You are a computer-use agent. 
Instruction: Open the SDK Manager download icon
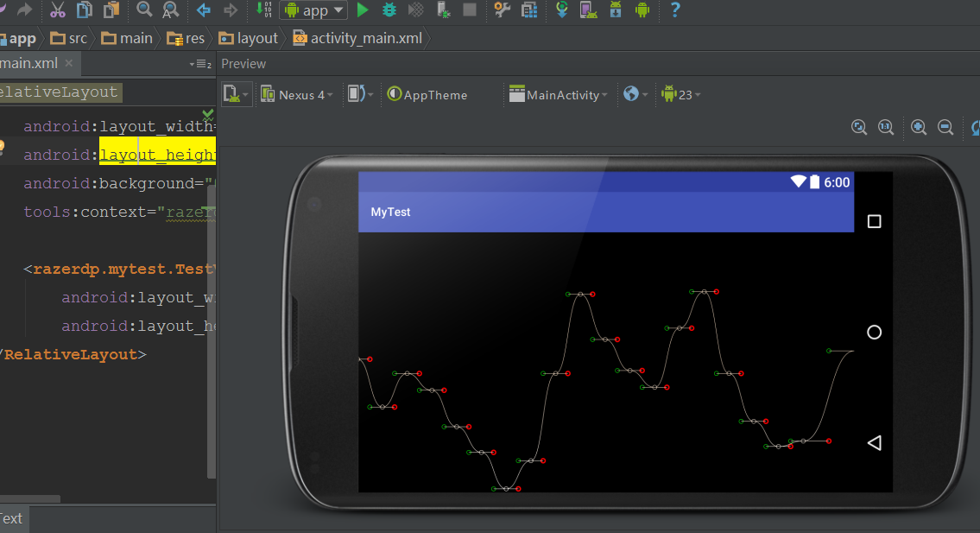click(x=616, y=10)
